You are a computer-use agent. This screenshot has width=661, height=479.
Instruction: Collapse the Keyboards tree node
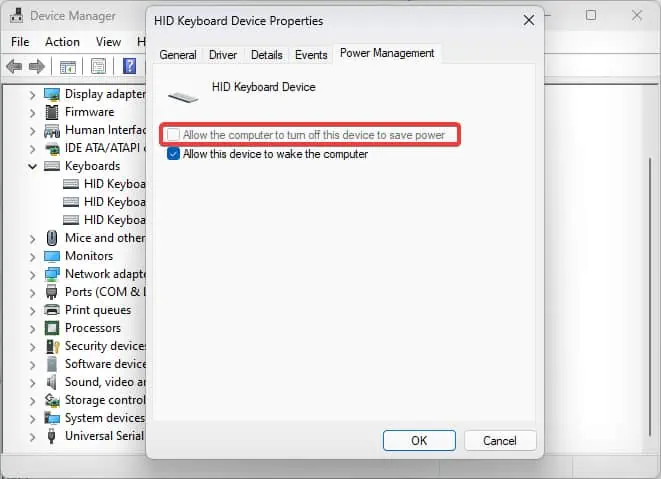point(32,166)
